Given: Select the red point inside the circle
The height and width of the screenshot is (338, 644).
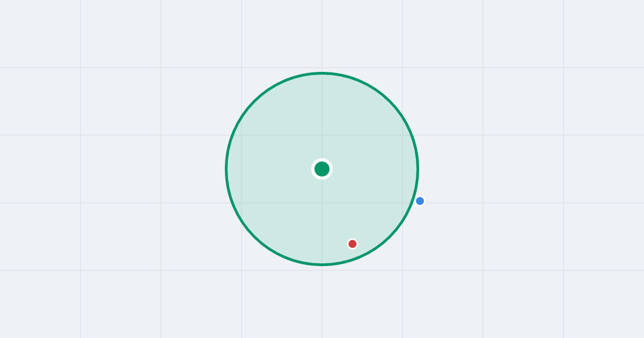Looking at the screenshot, I should click(353, 244).
